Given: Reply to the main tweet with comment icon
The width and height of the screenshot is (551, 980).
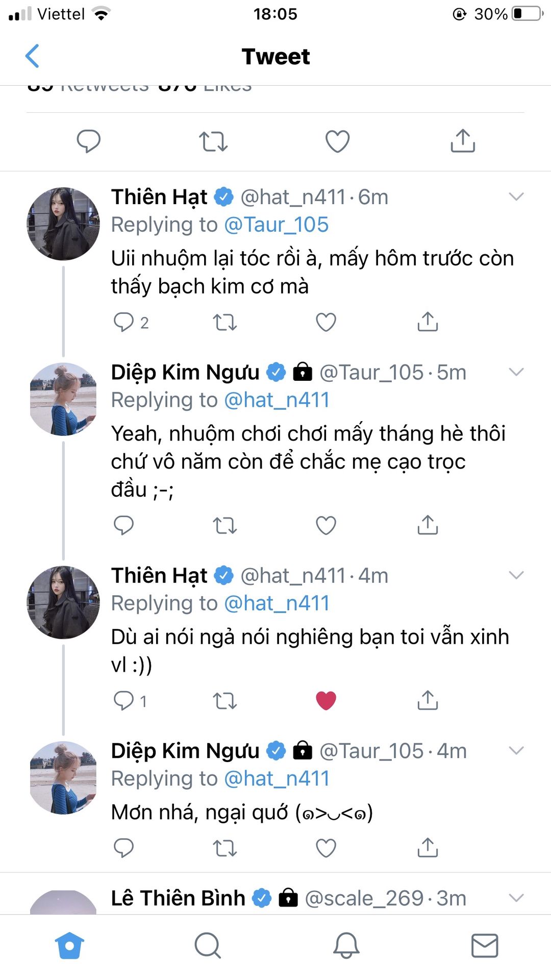Looking at the screenshot, I should tap(88, 141).
